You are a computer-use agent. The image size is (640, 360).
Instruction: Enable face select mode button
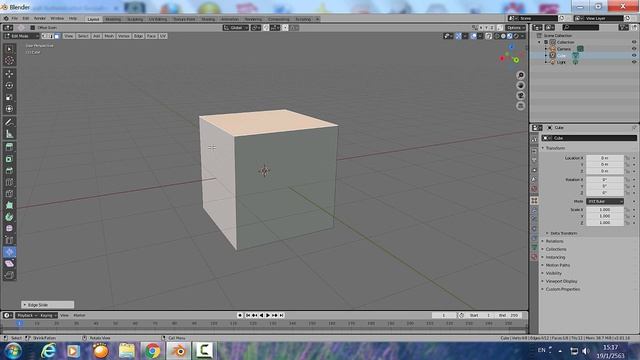[57, 36]
